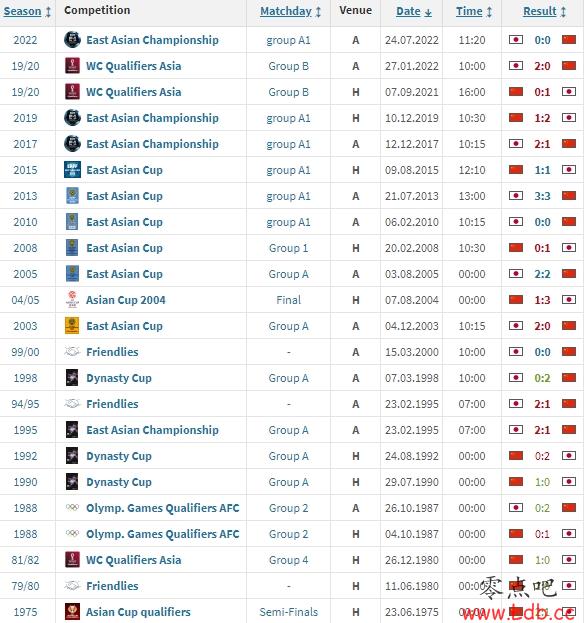Click the China flag in the 24.07.2022 row

click(569, 40)
